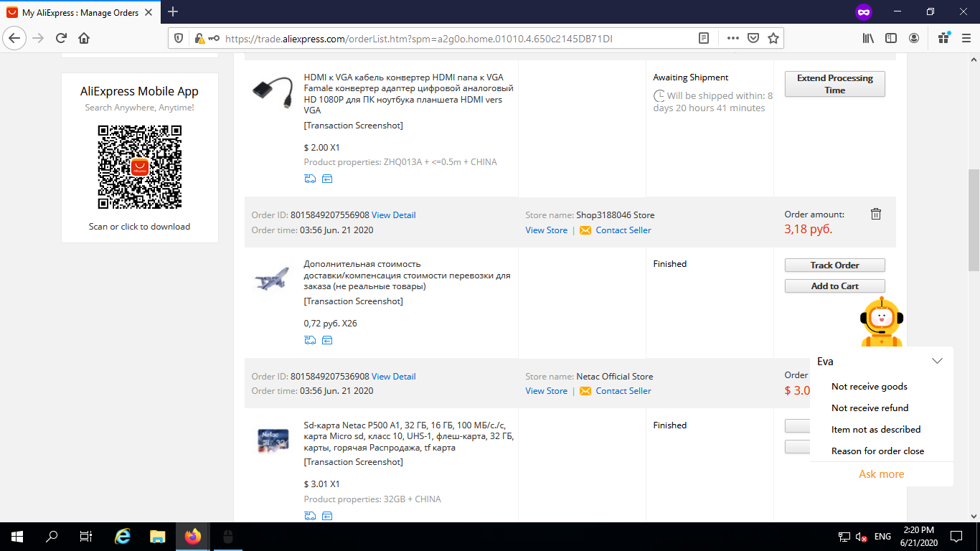Click Contact Seller for Shop3188046 Store
Screen dimensions: 980x551
click(x=623, y=230)
